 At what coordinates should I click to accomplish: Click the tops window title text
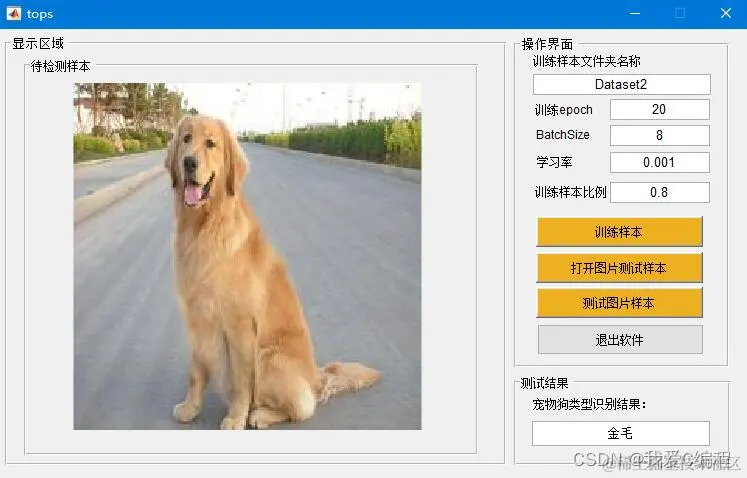click(x=40, y=14)
